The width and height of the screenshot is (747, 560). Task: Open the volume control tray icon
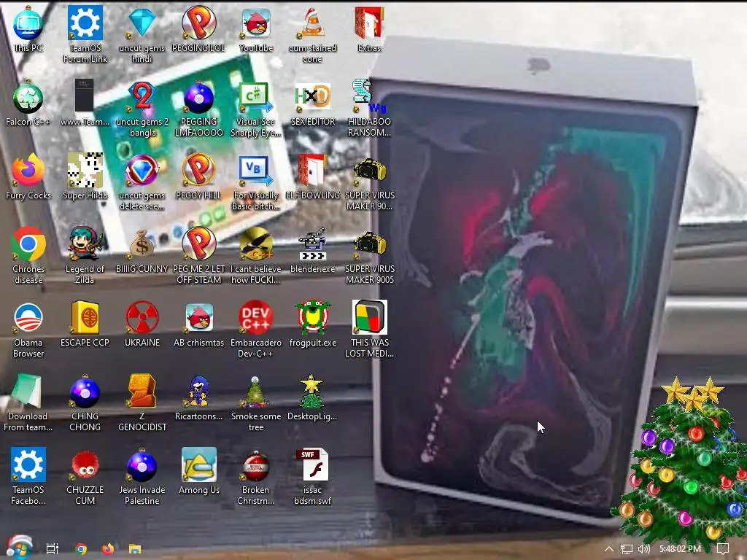643,549
